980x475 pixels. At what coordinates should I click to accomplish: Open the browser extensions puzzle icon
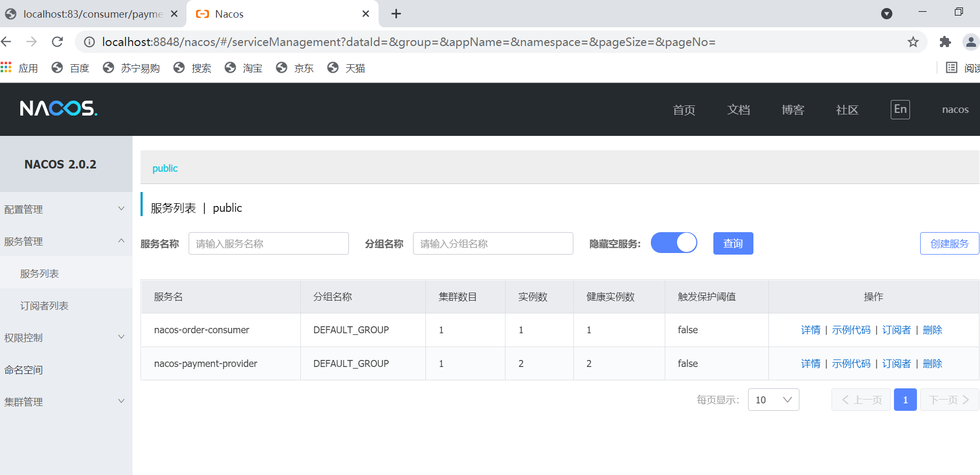(x=945, y=42)
